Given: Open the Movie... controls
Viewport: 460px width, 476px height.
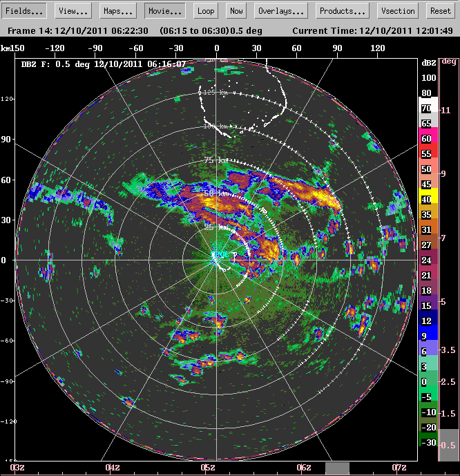Looking at the screenshot, I should click(165, 11).
